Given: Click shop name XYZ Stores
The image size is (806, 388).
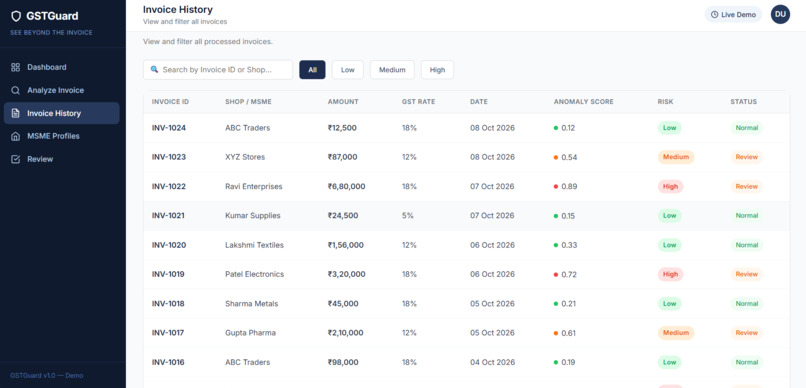Looking at the screenshot, I should coord(245,157).
